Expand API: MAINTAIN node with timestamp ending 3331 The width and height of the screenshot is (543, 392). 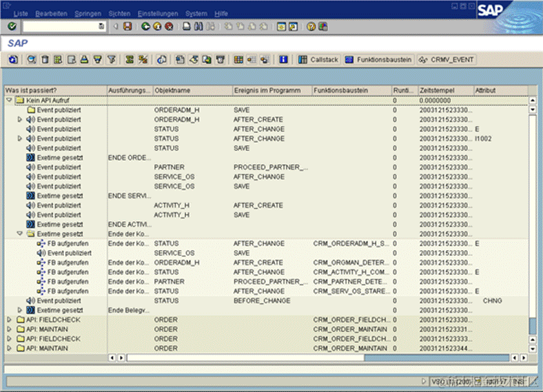[x=10, y=329]
